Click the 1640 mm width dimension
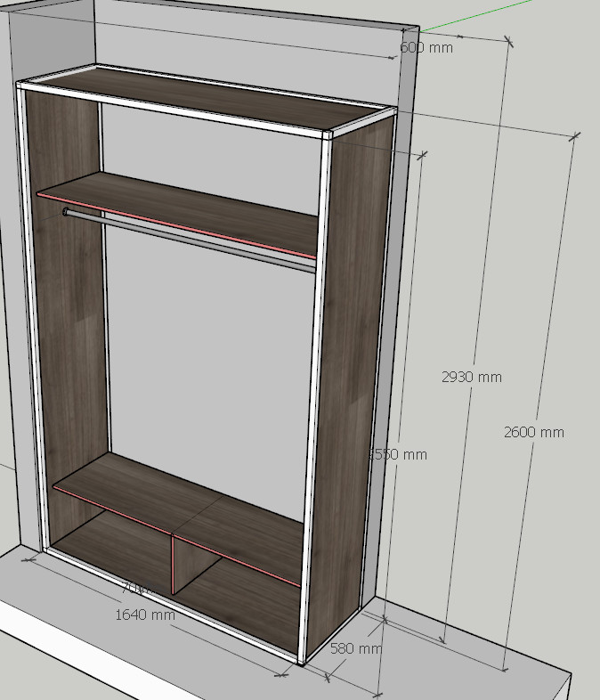Viewport: 600px width, 700px height. click(144, 615)
